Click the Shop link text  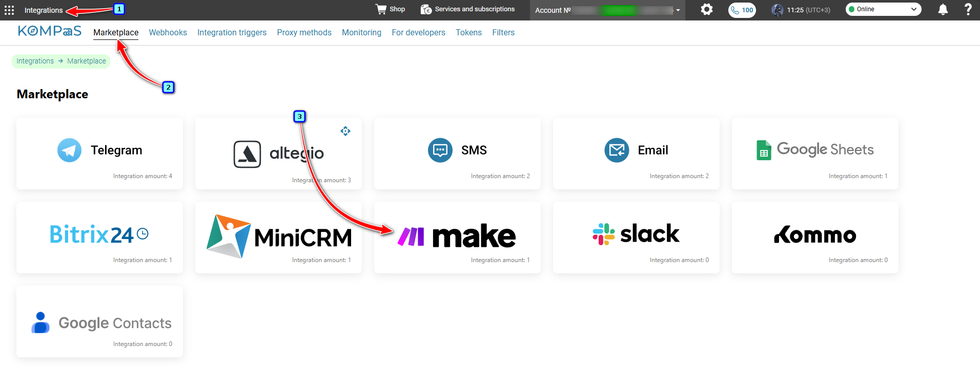pyautogui.click(x=397, y=9)
